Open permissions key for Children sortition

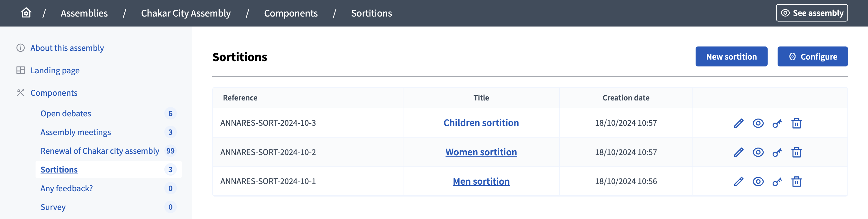point(777,123)
